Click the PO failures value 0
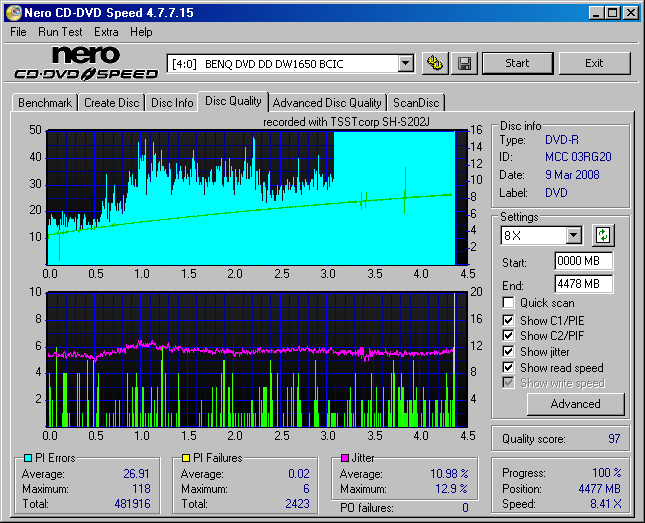Image resolution: width=645 pixels, height=523 pixels. coord(465,508)
